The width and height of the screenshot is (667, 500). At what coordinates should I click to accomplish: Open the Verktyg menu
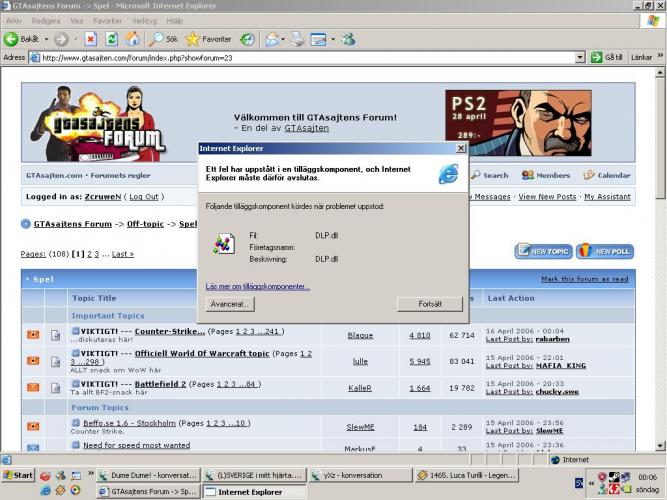(x=144, y=20)
